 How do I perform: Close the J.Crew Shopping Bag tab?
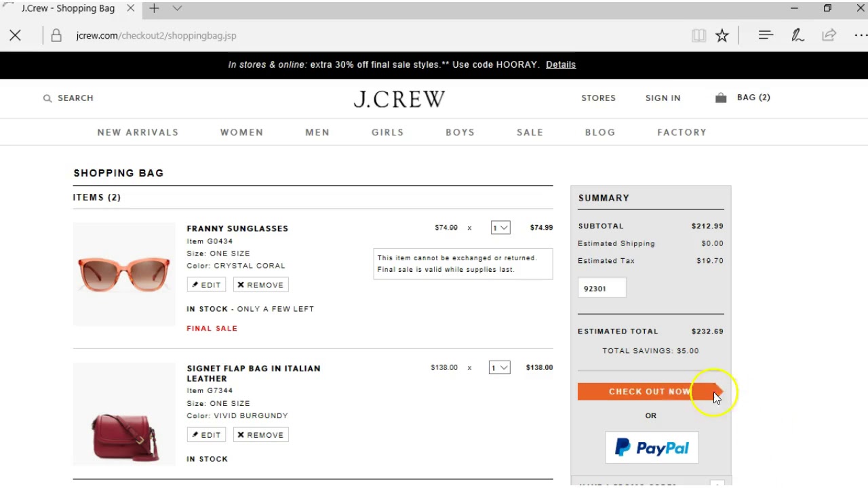point(131,8)
